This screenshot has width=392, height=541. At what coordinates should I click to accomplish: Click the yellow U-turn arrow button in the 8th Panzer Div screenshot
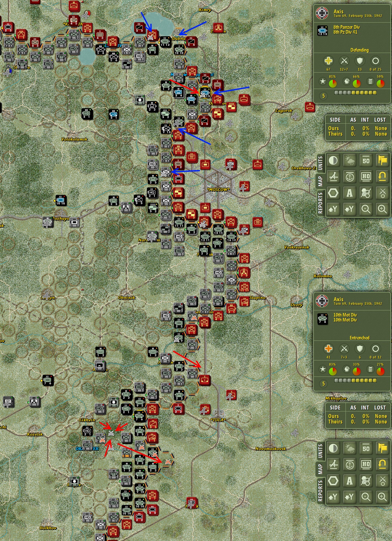[x=382, y=177]
